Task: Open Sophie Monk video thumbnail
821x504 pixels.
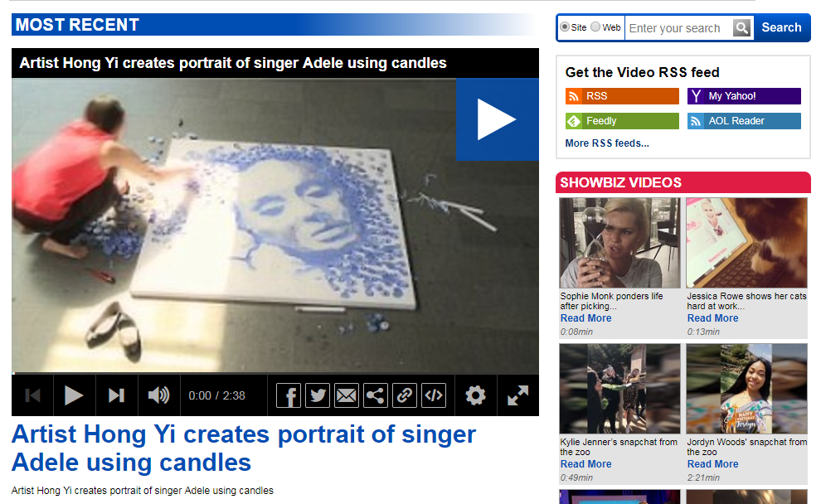Action: pyautogui.click(x=619, y=243)
